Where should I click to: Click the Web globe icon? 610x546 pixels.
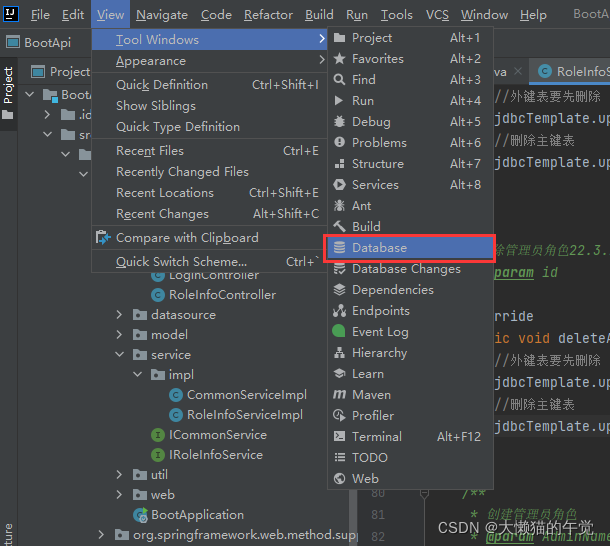pyautogui.click(x=339, y=478)
